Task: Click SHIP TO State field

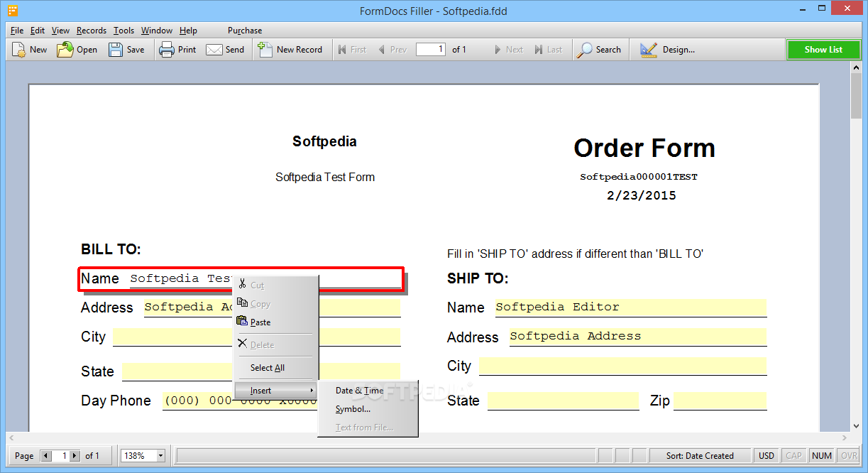Action: tap(563, 401)
